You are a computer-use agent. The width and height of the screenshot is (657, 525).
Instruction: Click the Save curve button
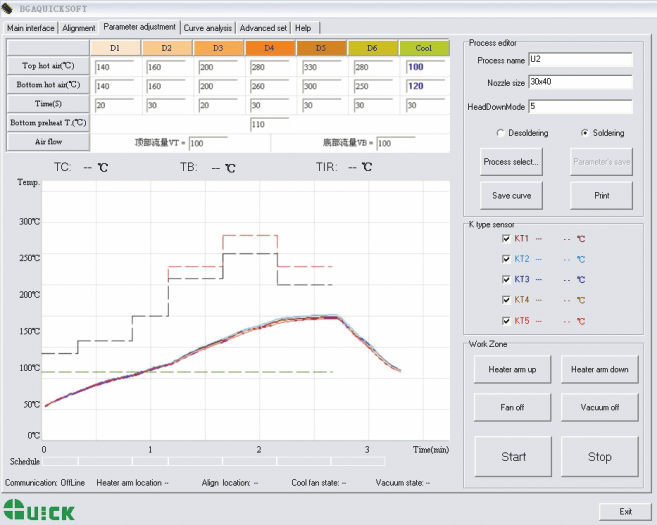pos(511,195)
